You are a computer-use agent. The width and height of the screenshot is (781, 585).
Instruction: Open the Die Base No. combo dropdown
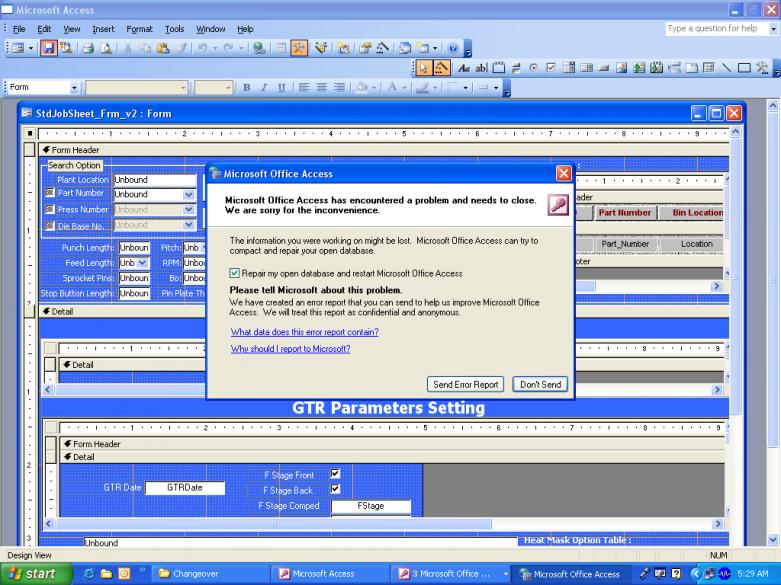[x=188, y=225]
